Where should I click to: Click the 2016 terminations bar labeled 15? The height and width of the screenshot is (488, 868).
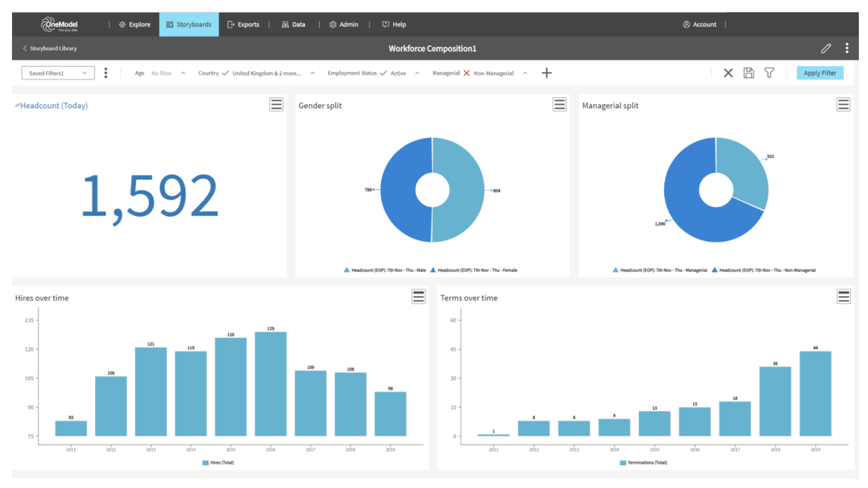(x=695, y=422)
